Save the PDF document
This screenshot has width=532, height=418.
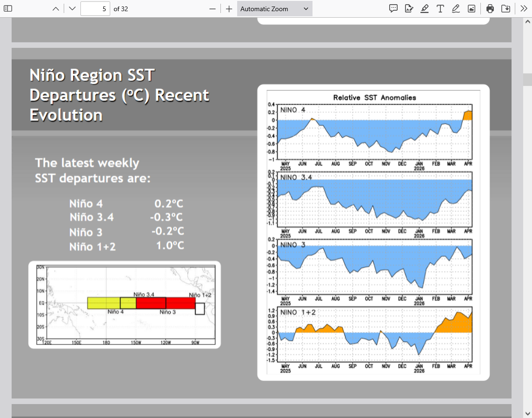pos(505,8)
